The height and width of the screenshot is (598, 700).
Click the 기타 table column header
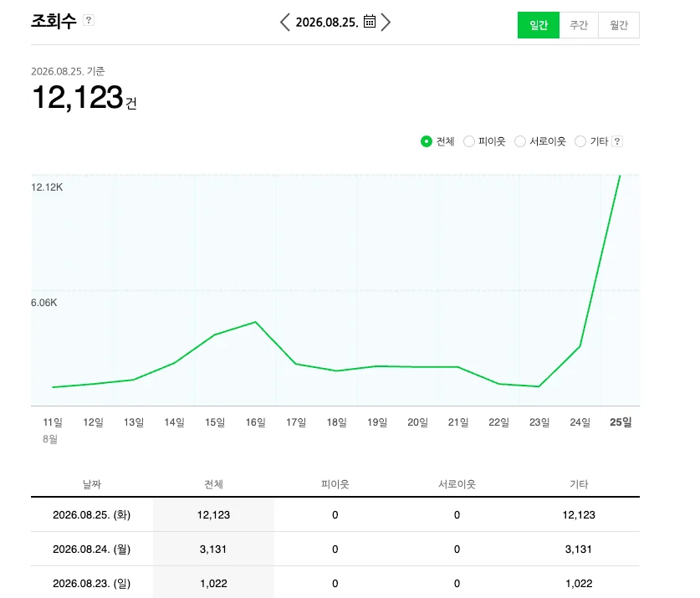(x=579, y=484)
